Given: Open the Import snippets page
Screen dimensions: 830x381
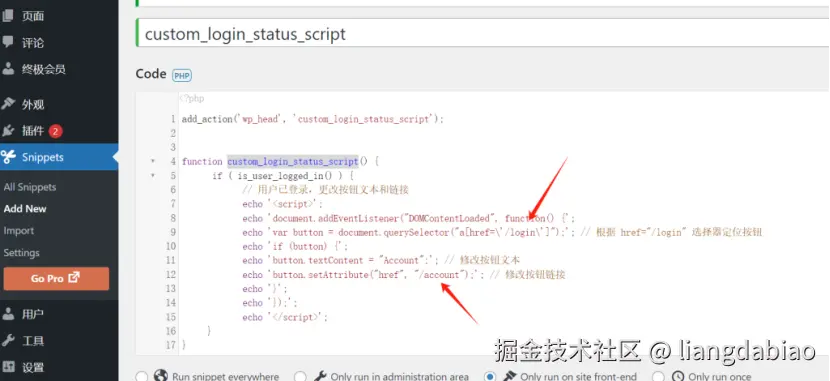Looking at the screenshot, I should click(x=19, y=231).
